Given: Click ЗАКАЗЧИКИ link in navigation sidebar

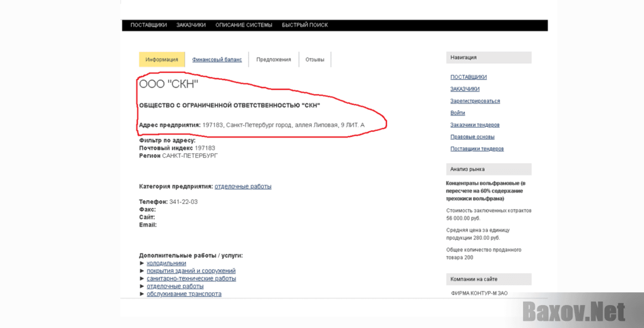Looking at the screenshot, I should tap(465, 89).
